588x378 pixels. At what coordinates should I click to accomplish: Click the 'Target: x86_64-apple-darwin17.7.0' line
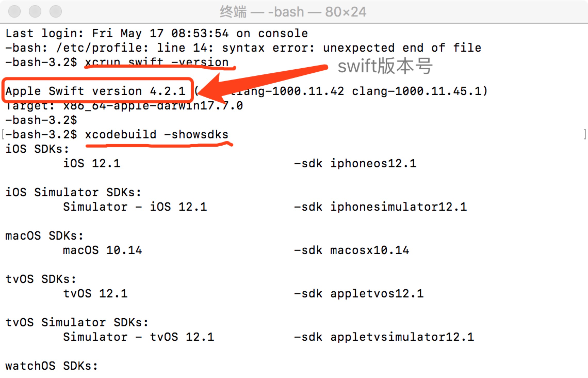pyautogui.click(x=124, y=106)
